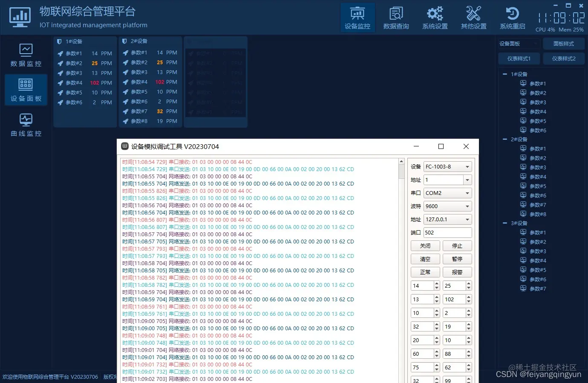Image resolution: width=588 pixels, height=383 pixels.
Task: Select the 数据监控 sidebar icon
Action: (x=26, y=54)
